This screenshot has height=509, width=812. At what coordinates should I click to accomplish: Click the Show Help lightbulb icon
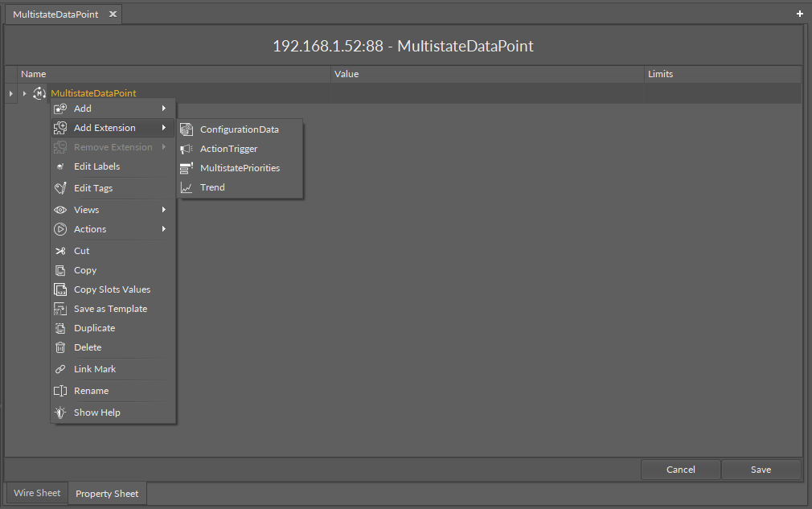[x=60, y=413]
